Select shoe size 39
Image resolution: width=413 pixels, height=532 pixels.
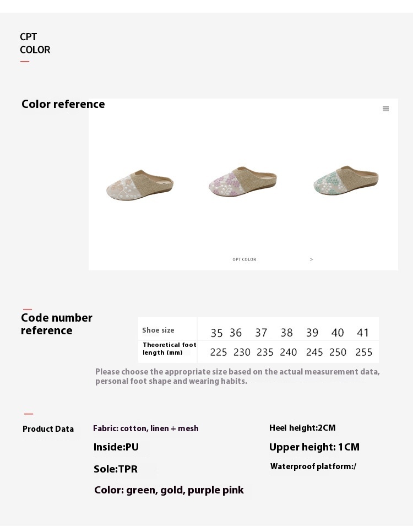312,333
